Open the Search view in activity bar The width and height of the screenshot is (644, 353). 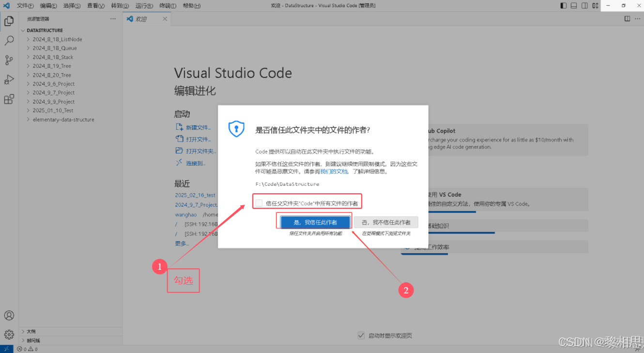tap(9, 41)
